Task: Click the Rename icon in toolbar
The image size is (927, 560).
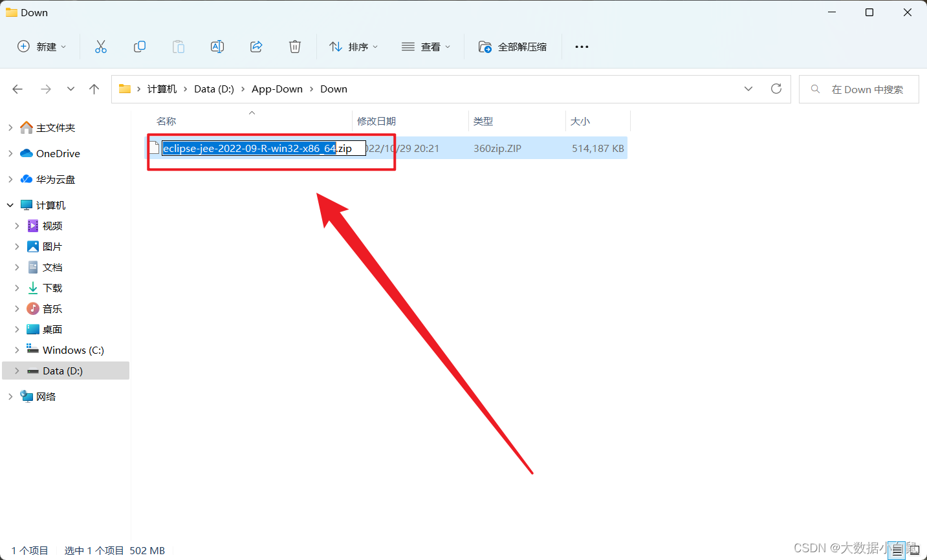Action: (x=217, y=47)
